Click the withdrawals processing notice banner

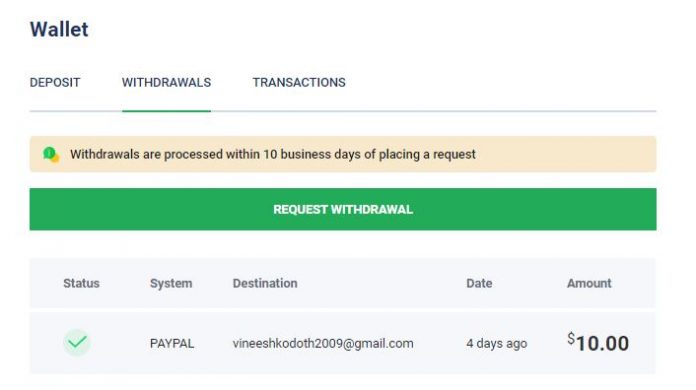(x=343, y=154)
